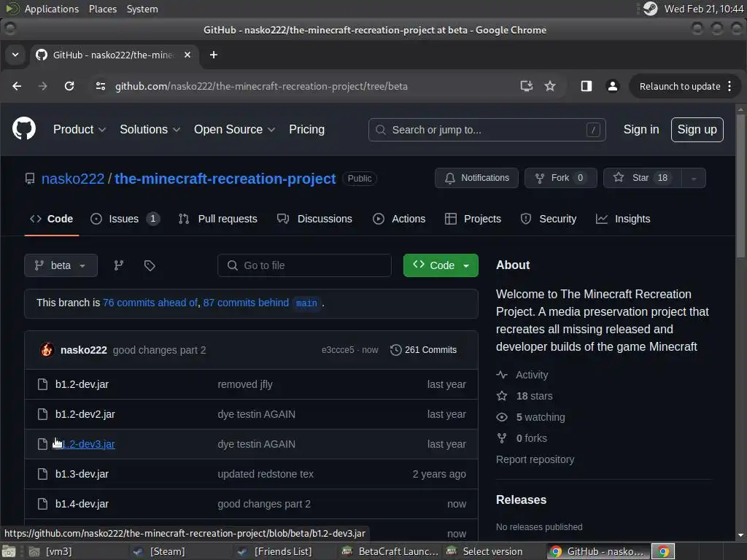Click the file icon of b1.2-dev.jar
The width and height of the screenshot is (747, 560).
(x=42, y=384)
